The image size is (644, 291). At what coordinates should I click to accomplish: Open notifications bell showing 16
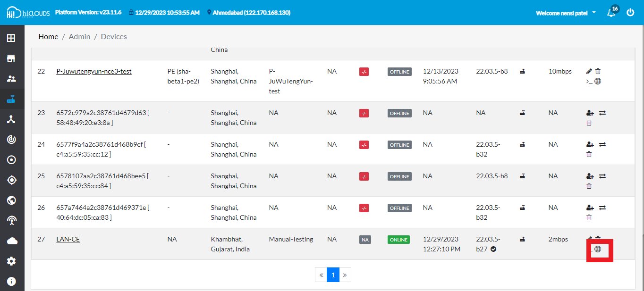[x=612, y=12]
